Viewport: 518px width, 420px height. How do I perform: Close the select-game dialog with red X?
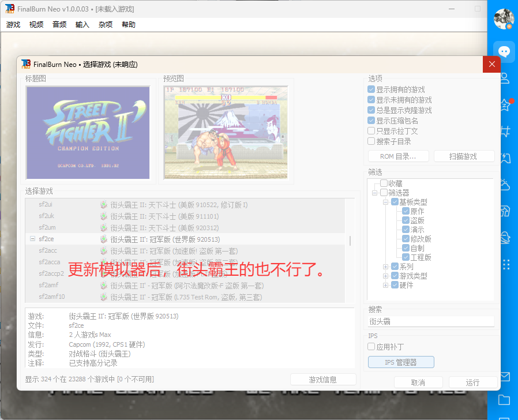(491, 64)
